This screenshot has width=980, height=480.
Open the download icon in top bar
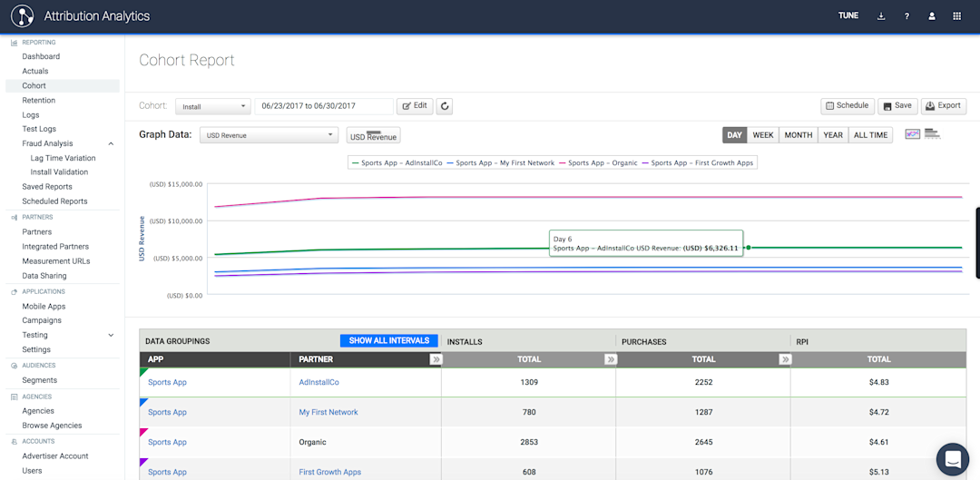[881, 16]
